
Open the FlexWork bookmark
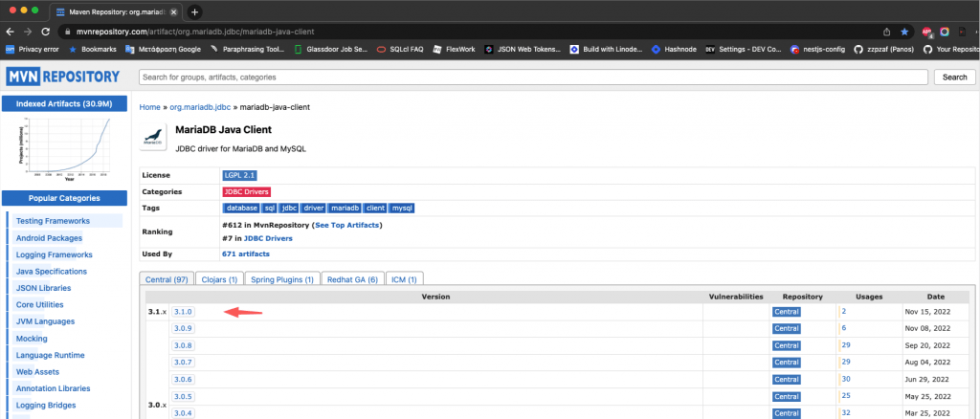point(455,49)
